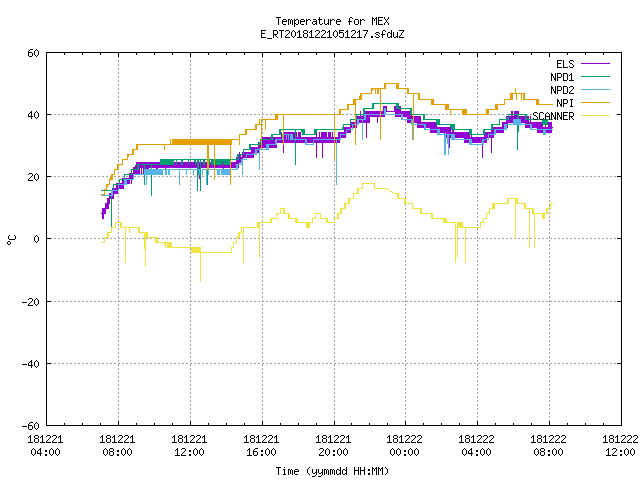The width and height of the screenshot is (640, 480).
Task: Click the ELS legend label
Action: coord(565,64)
